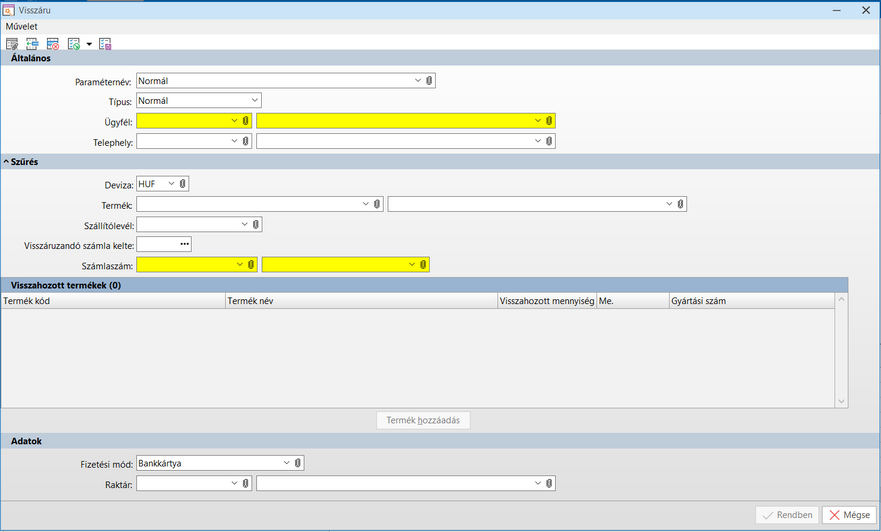Open the date picker for Visszáruzandó számla kelte
This screenshot has height=532, width=881.
184,244
